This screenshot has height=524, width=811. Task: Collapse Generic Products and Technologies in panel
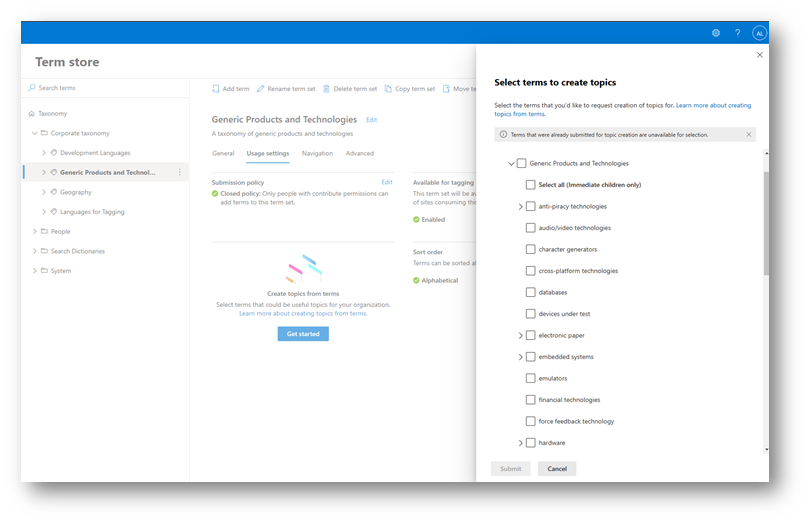click(511, 163)
